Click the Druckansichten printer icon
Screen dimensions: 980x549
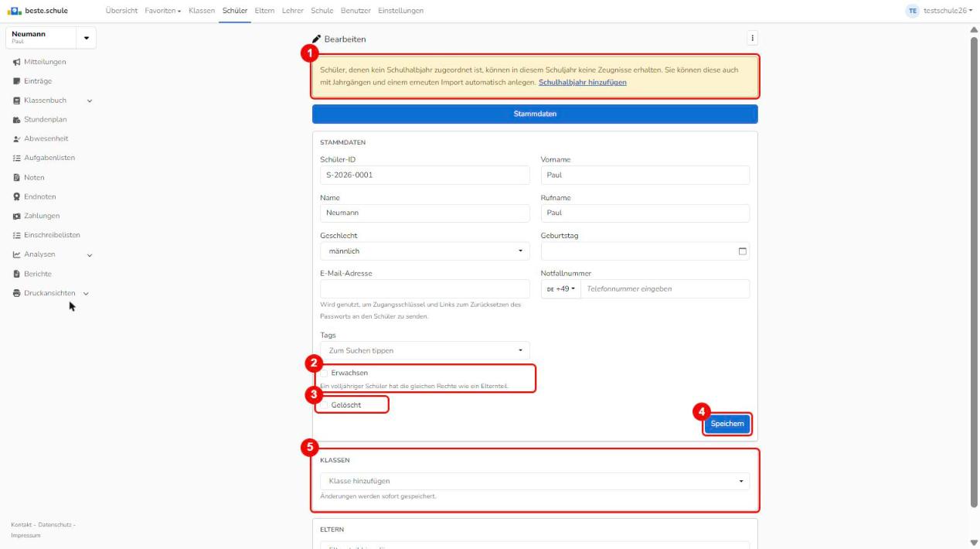pyautogui.click(x=17, y=293)
